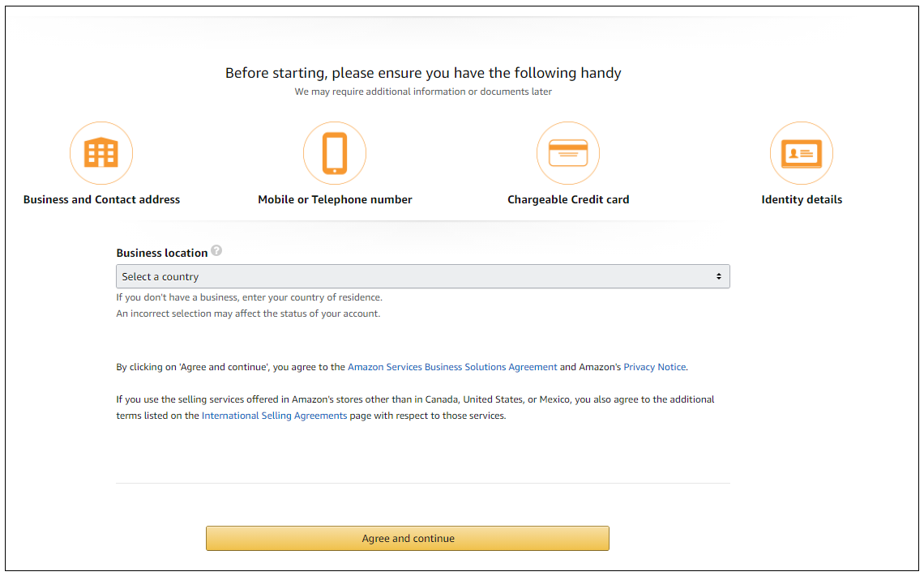Click the country of residence hint text
The image size is (924, 576).
pos(249,297)
